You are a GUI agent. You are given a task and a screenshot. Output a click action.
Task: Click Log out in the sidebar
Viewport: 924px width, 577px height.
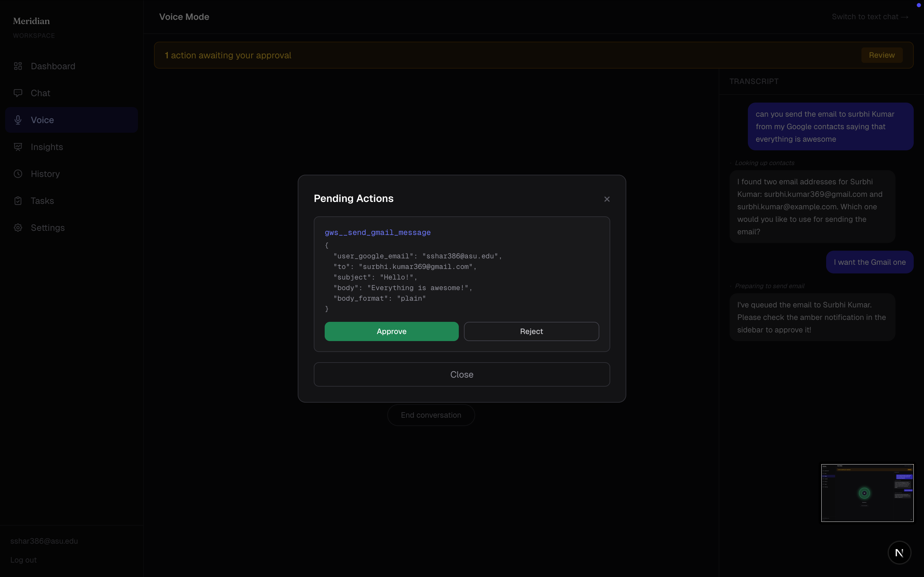(x=23, y=560)
